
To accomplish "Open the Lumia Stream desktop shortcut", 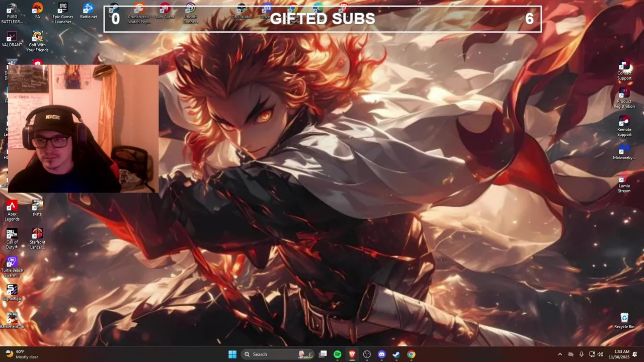I will click(624, 183).
